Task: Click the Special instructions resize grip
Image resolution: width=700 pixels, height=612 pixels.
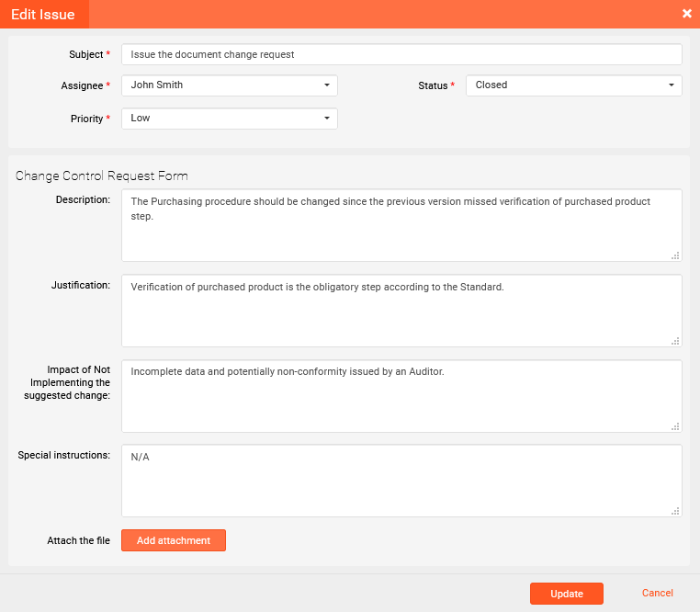Action: pyautogui.click(x=675, y=511)
